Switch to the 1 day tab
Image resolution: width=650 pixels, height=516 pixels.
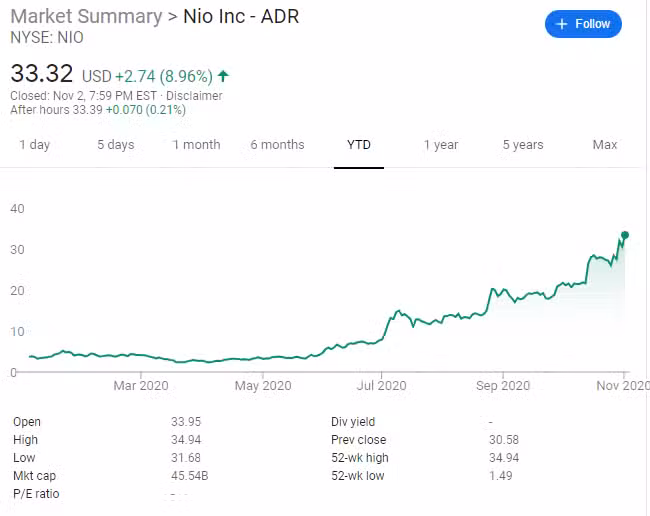tap(34, 145)
